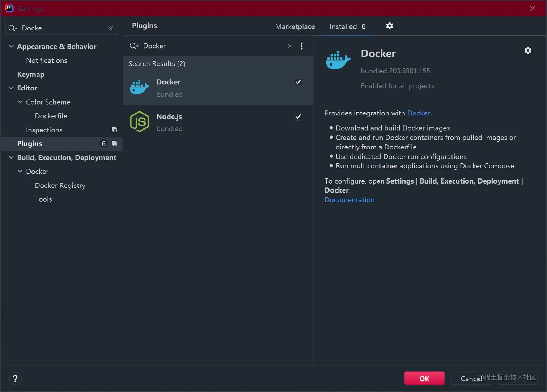Open Docker Registry settings
The image size is (547, 392).
pyautogui.click(x=60, y=185)
